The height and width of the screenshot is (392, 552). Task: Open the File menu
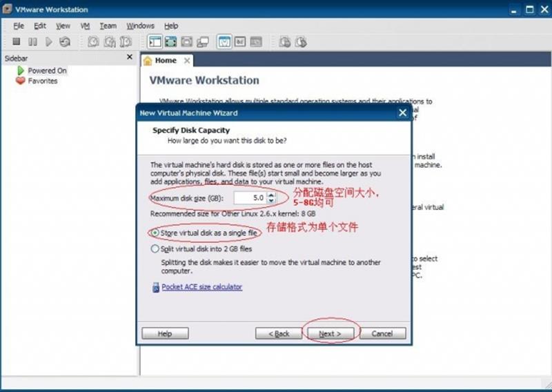coord(19,26)
